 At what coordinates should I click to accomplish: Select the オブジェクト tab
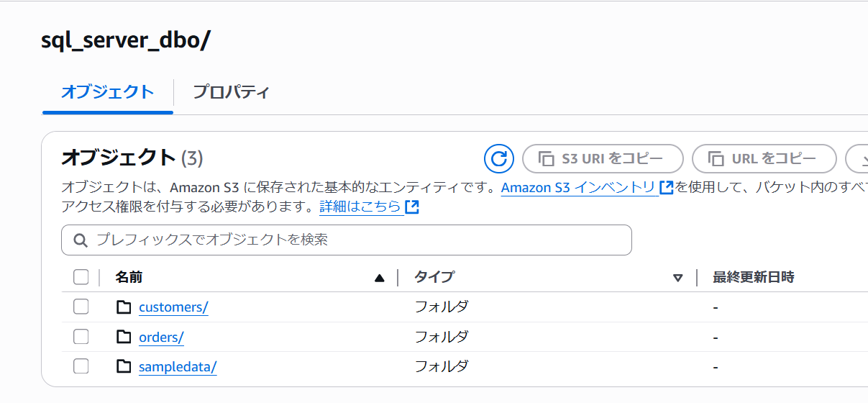point(108,92)
